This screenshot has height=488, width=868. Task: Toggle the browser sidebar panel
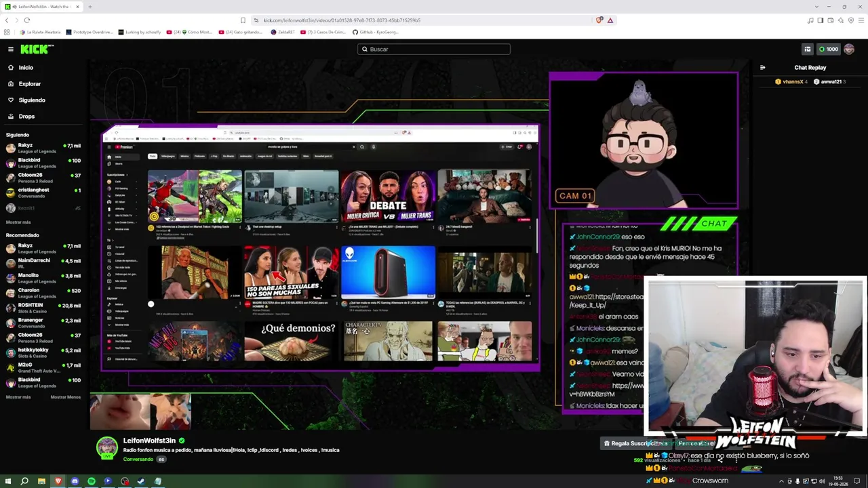click(x=821, y=20)
